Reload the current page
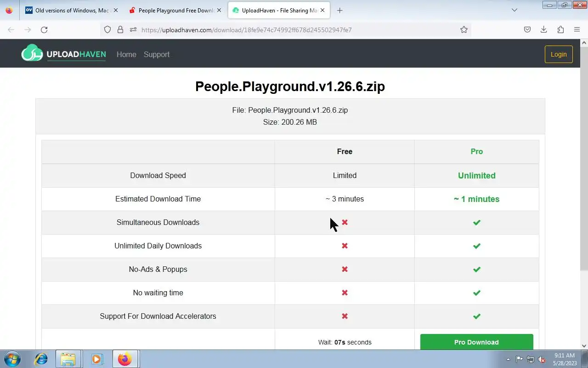 point(44,29)
